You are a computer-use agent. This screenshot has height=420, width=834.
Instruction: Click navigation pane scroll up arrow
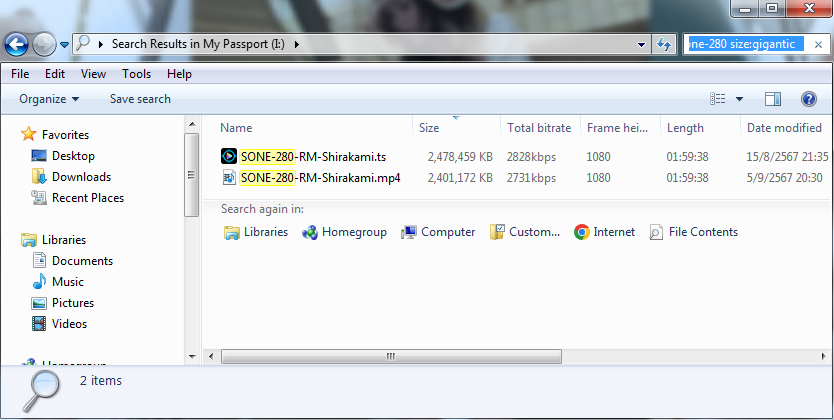[x=192, y=125]
